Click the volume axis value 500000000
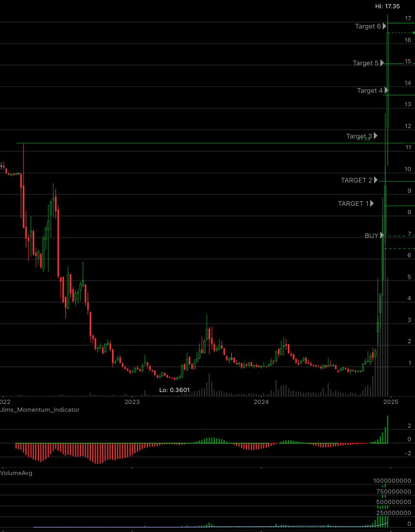 point(394,502)
